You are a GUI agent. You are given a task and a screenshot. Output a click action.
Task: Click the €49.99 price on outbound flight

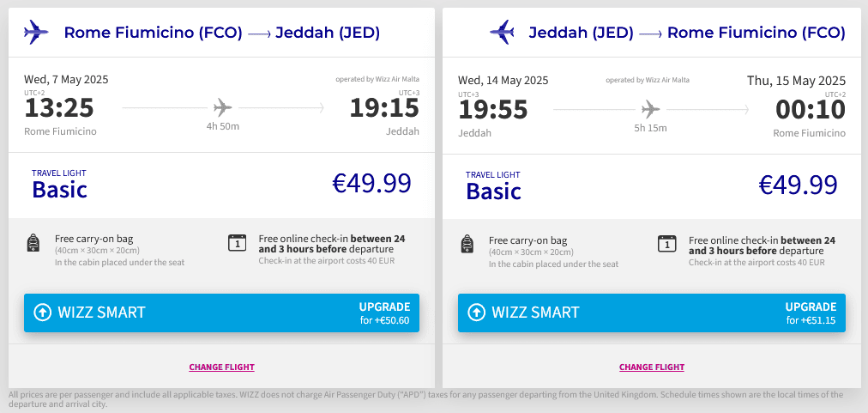click(x=371, y=184)
